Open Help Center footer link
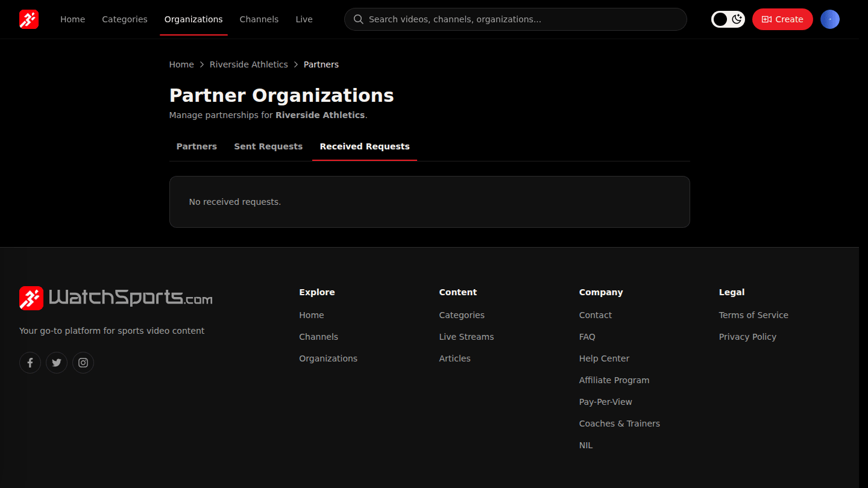Viewport: 868px width, 488px height. [x=604, y=358]
